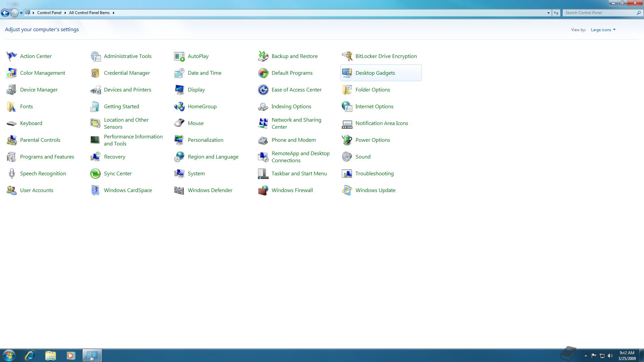
Task: Open RemoteApp and Desktop Connections link
Action: point(301,157)
